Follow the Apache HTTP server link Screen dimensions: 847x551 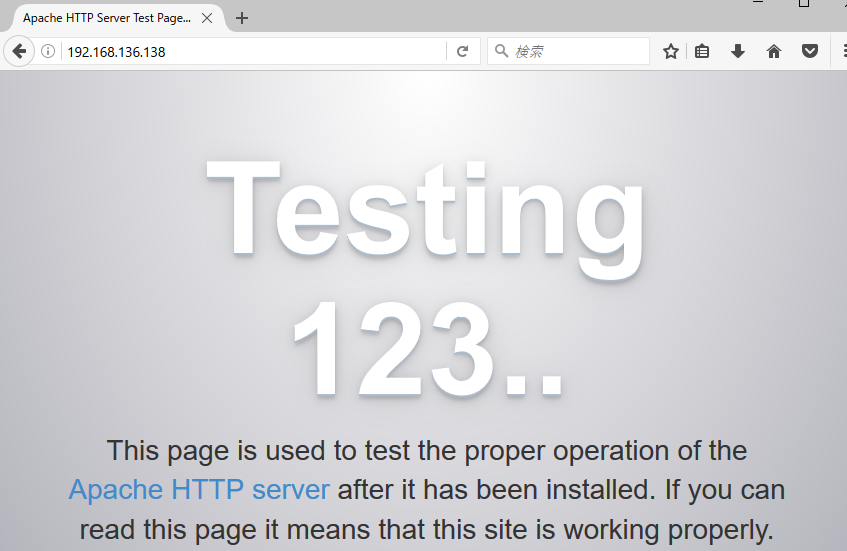point(199,490)
